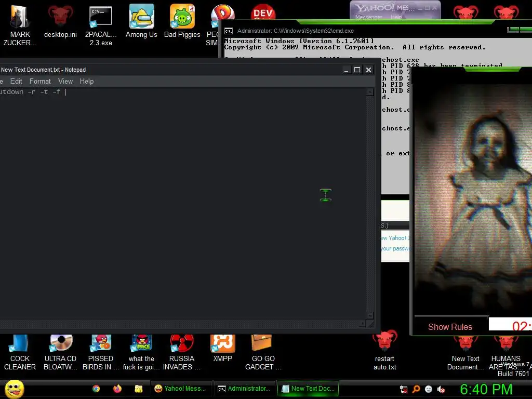The width and height of the screenshot is (532, 399).
Task: Open Notepad's Format menu
Action: click(40, 81)
